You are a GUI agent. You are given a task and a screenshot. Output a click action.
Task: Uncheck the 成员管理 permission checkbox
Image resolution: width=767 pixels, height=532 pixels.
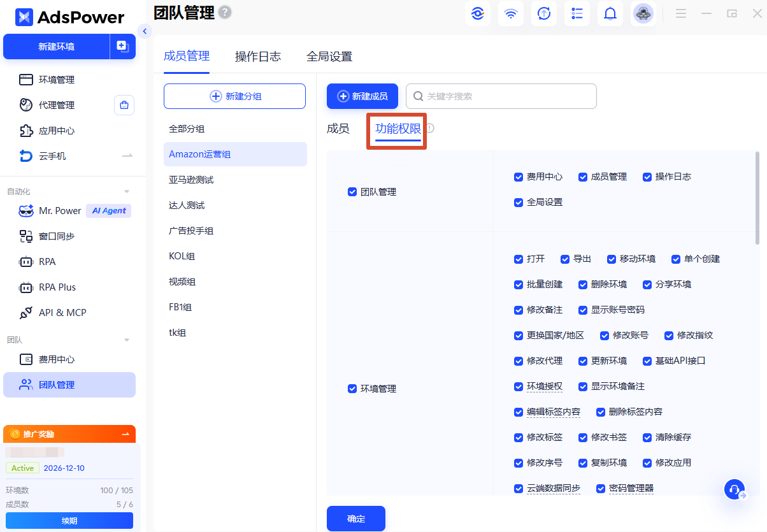click(x=583, y=177)
